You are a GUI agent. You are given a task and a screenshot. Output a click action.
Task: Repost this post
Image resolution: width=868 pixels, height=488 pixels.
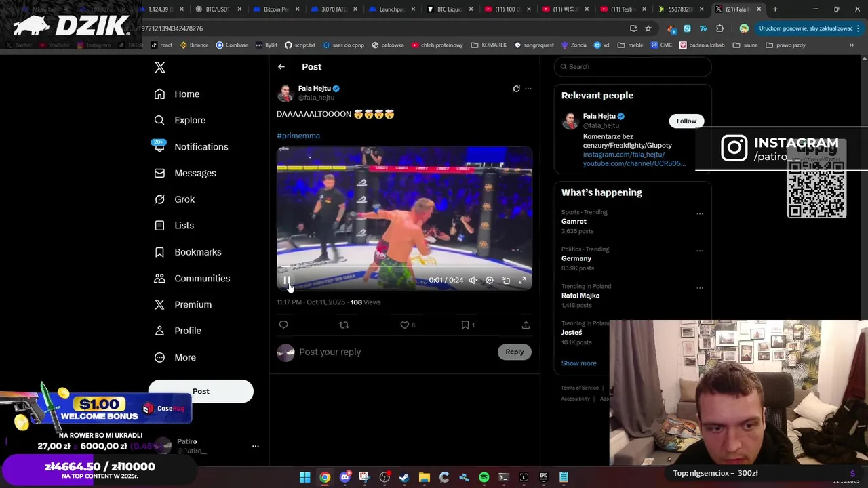[x=344, y=325]
